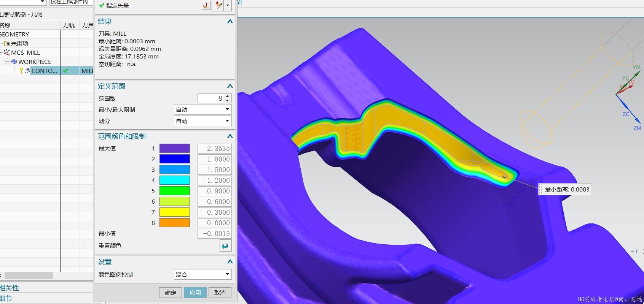The image size is (644, 304).
Task: Pick the orange swatch for range 8
Action: click(x=174, y=223)
